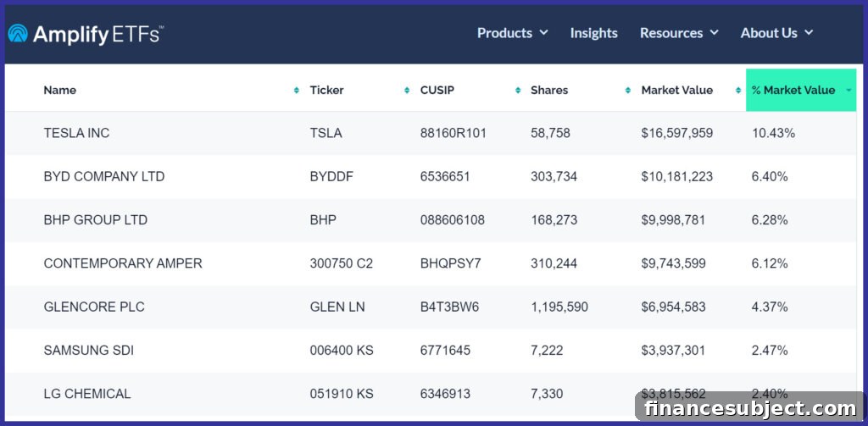Click the 7,330 shares value
The width and height of the screenshot is (868, 426).
(x=547, y=394)
